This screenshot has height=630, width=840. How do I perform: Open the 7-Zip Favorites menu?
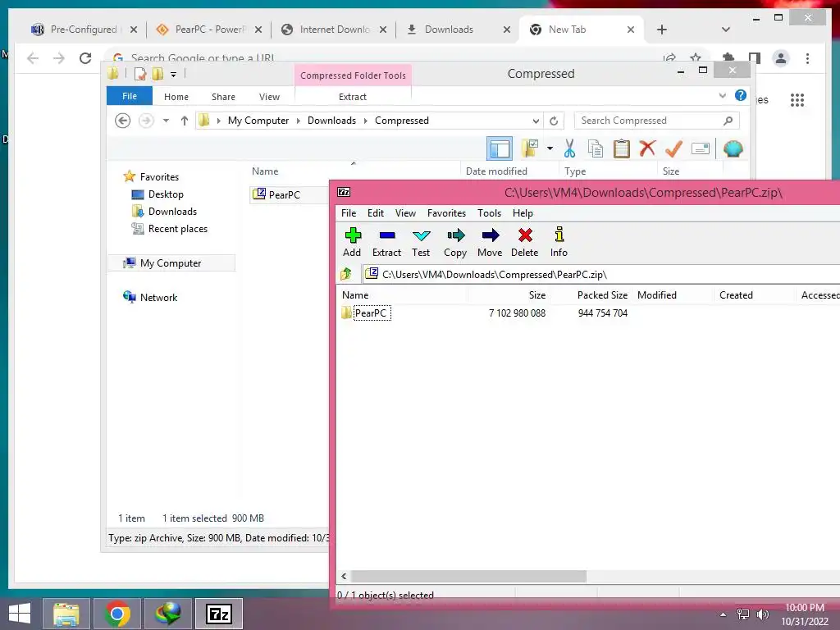pos(447,213)
